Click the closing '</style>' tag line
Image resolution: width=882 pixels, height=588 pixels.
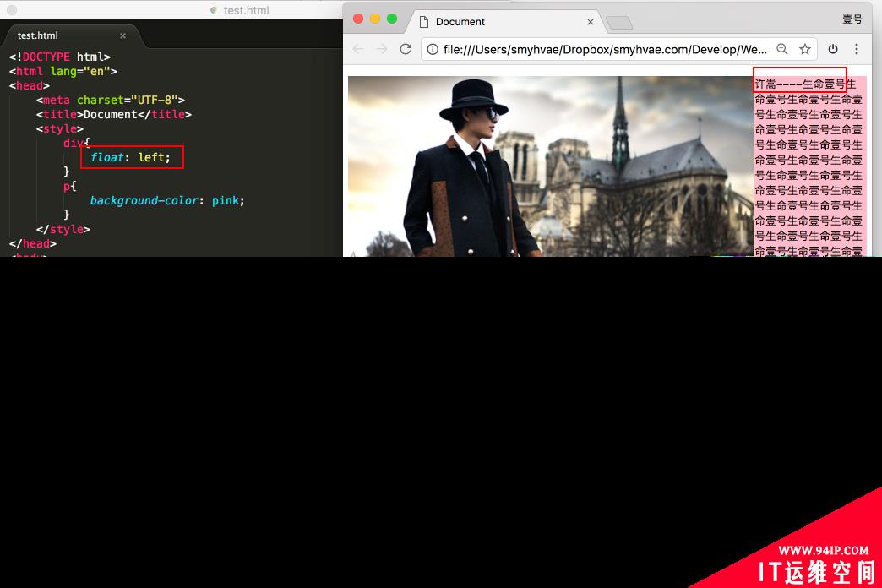[63, 230]
